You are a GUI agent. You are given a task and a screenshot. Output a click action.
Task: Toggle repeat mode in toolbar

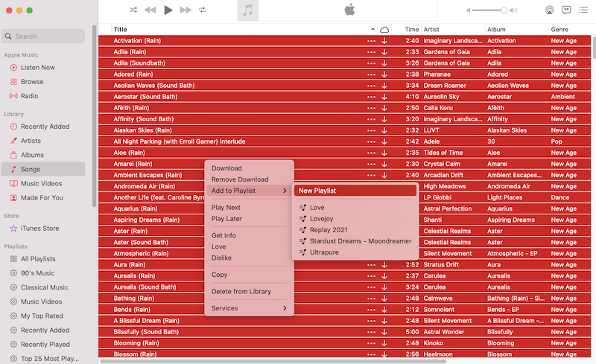click(x=203, y=10)
